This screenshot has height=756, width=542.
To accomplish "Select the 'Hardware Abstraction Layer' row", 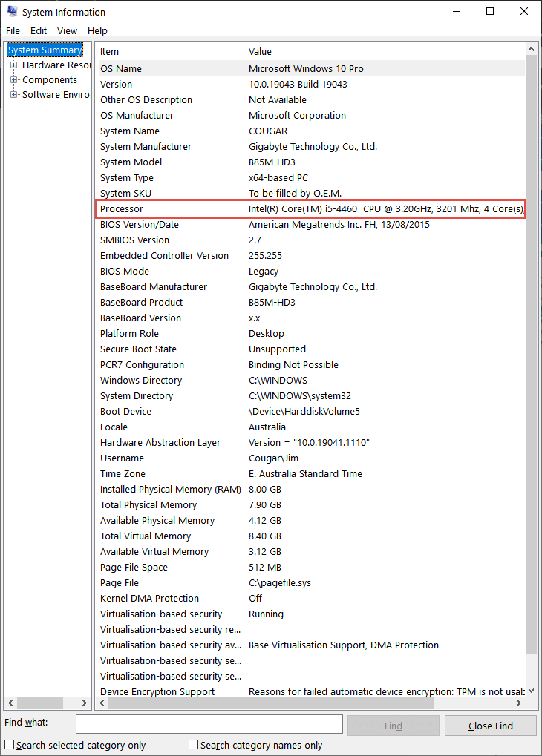I will click(x=310, y=443).
